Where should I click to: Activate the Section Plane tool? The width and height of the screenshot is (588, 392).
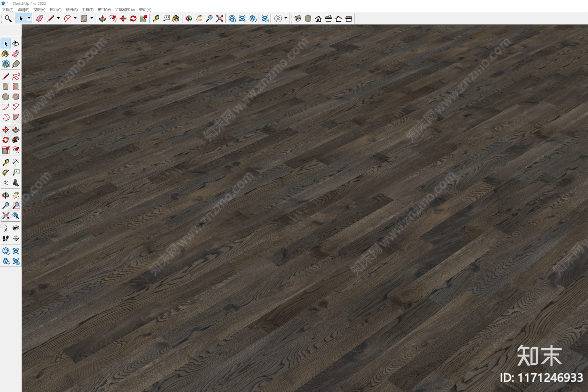pyautogui.click(x=16, y=238)
